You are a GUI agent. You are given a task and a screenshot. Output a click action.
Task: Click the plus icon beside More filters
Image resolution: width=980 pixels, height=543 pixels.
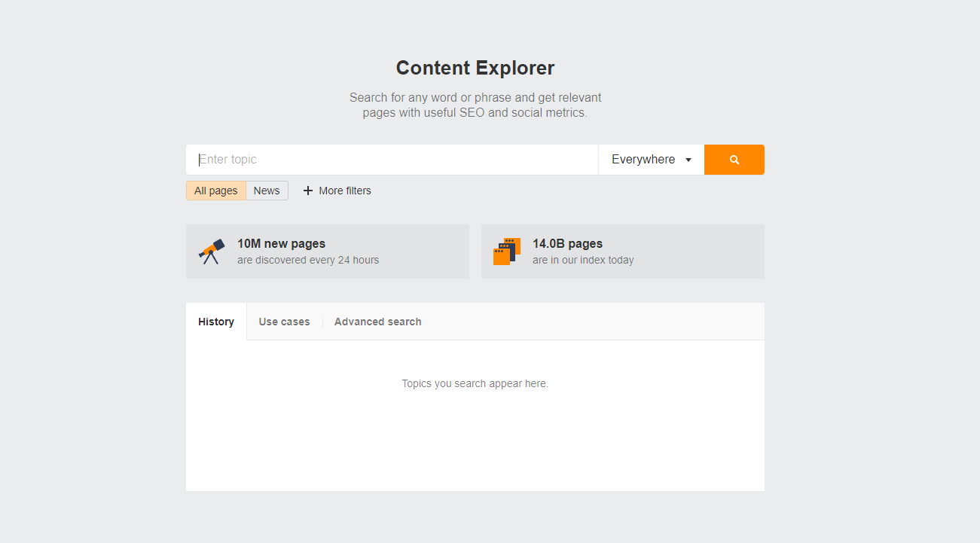click(x=307, y=191)
